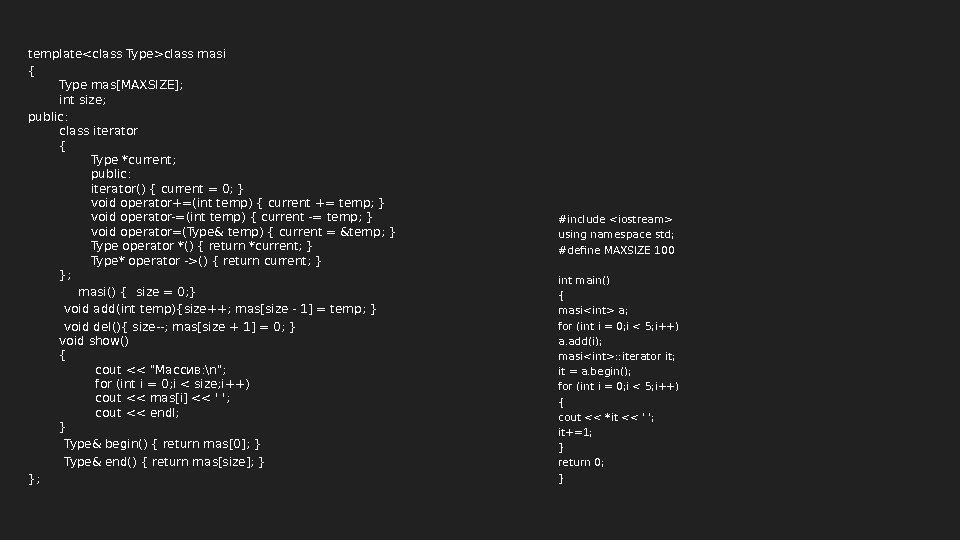Click the '#define MAXSIZE 100' line

click(x=616, y=250)
